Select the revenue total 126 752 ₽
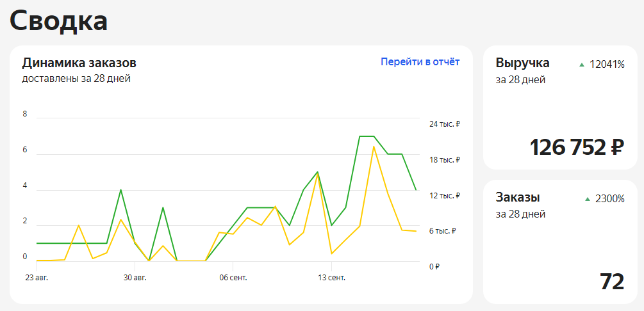 pos(576,147)
